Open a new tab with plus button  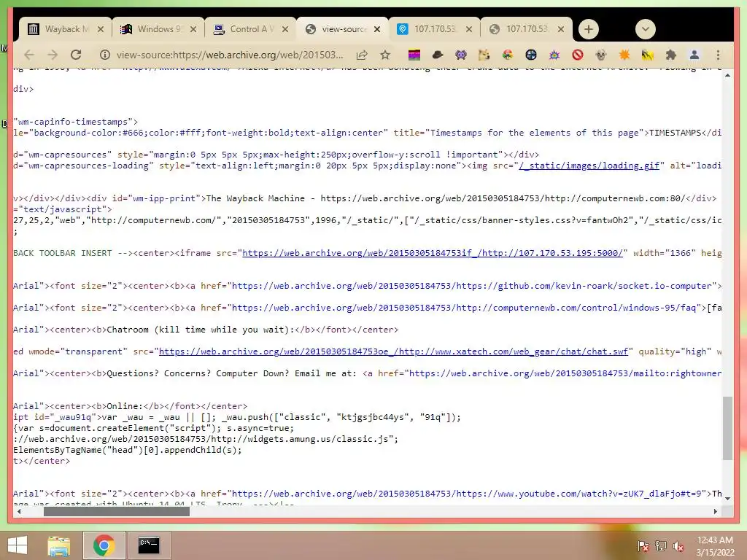tap(589, 29)
